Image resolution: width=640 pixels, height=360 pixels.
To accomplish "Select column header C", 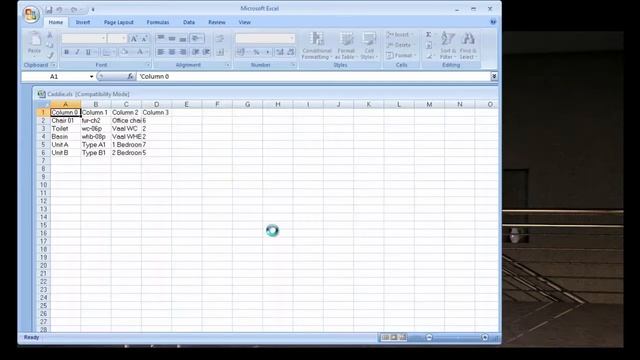I will click(x=126, y=104).
